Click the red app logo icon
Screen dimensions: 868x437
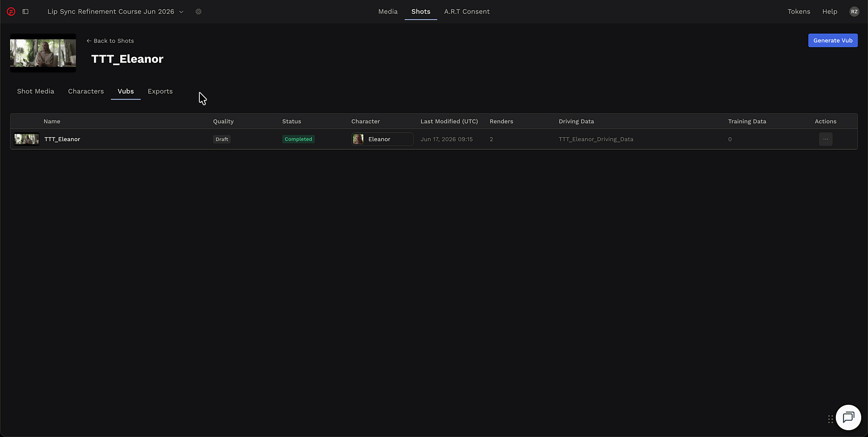tap(11, 12)
